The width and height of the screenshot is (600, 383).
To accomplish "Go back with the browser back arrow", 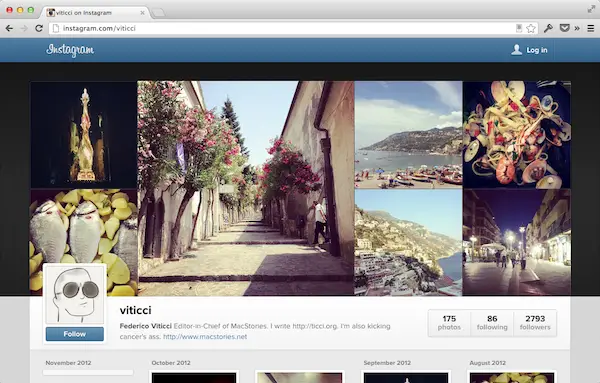I will (x=9, y=28).
